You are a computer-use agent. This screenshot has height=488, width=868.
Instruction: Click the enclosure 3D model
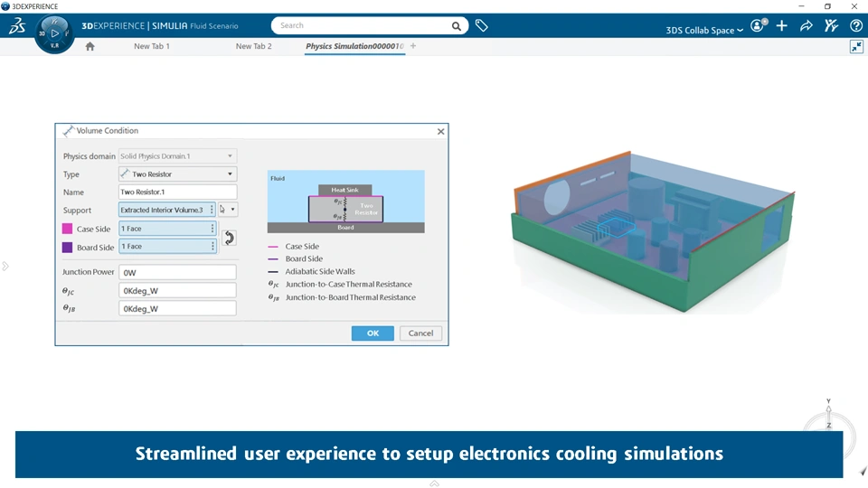652,231
